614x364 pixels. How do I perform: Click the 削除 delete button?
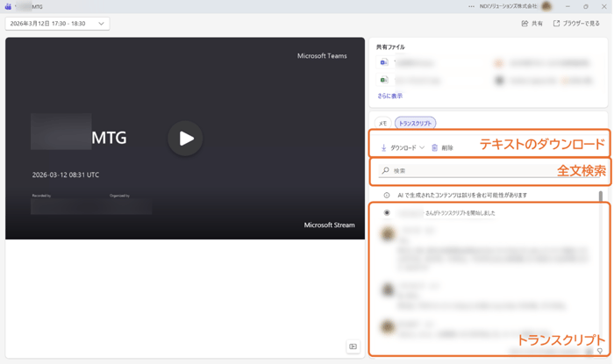pyautogui.click(x=442, y=147)
